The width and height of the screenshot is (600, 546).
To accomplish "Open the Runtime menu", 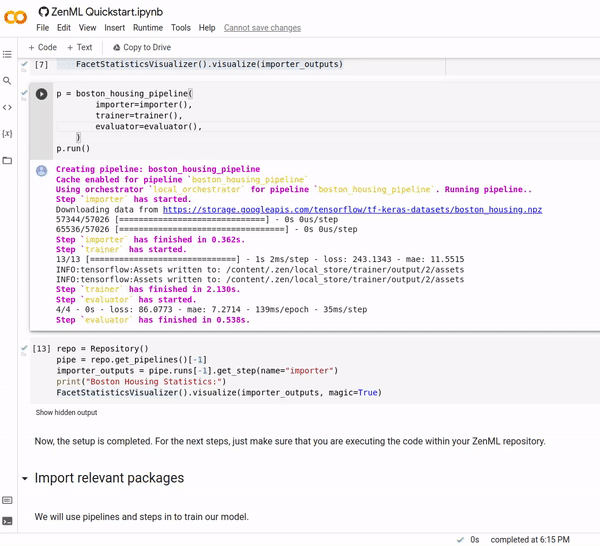I will (x=148, y=28).
